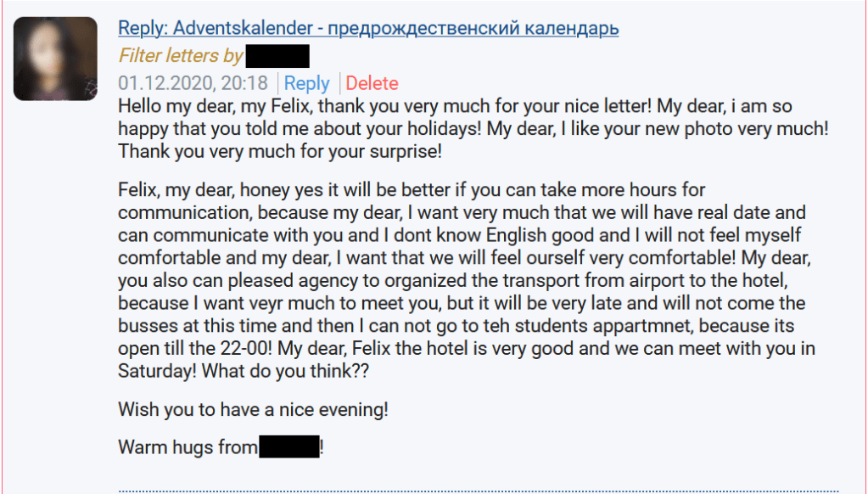Click the dotted separator line below the letter
Image resolution: width=868 pixels, height=494 pixels.
[x=492, y=491]
